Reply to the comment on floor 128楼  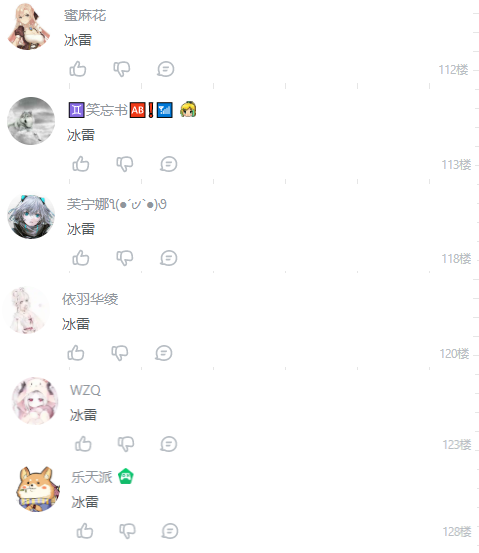(x=170, y=531)
